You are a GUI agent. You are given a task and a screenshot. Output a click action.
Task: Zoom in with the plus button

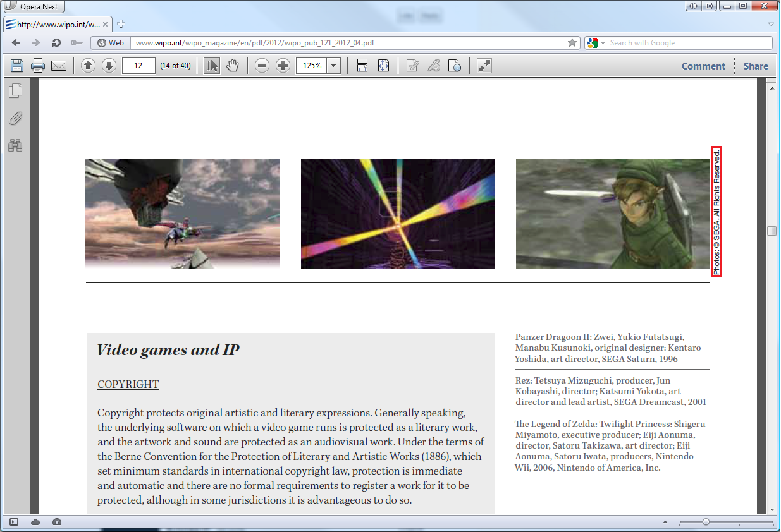283,66
